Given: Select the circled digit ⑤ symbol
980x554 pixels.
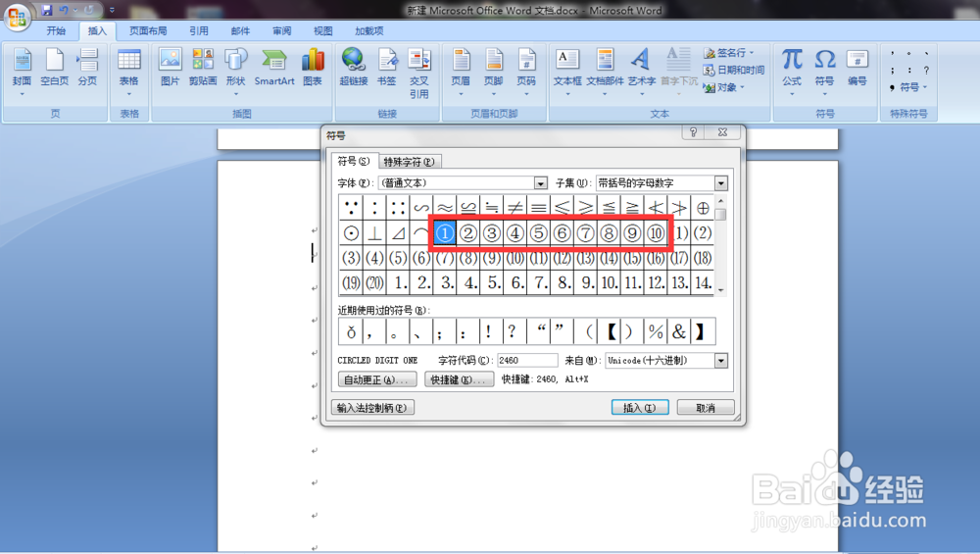Looking at the screenshot, I should 538,233.
